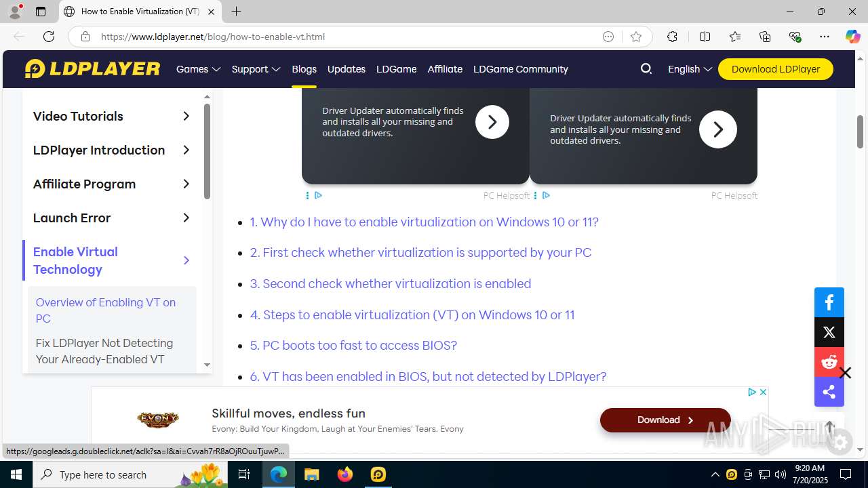Click the scroll-to-top arrow icon
Viewport: 868px width, 488px height.
point(829,428)
